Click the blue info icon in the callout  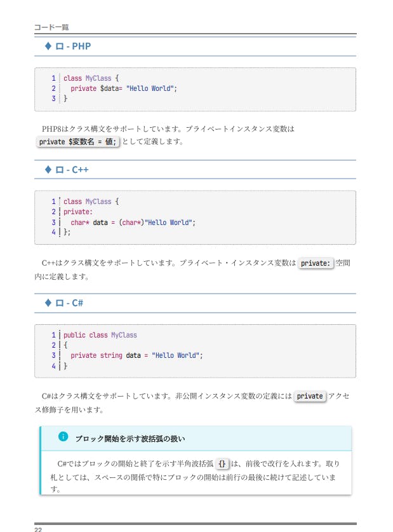[63, 437]
